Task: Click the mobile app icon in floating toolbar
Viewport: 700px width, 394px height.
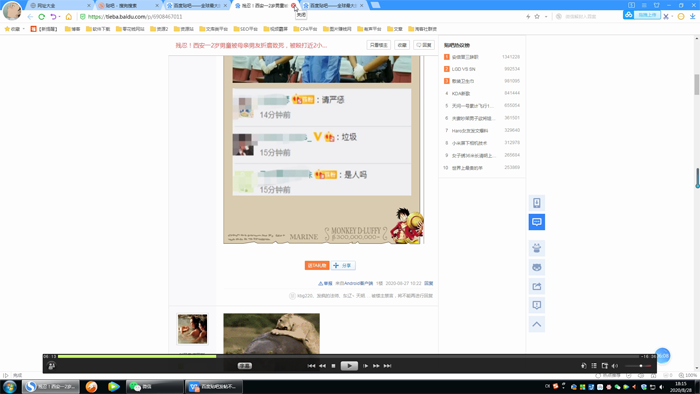Action: point(537,203)
